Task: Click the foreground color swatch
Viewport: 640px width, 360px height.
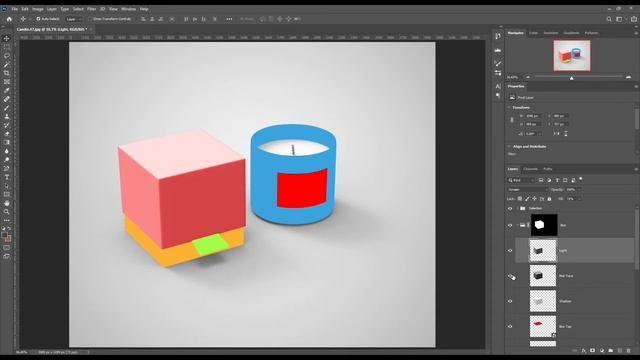Action: [4, 236]
